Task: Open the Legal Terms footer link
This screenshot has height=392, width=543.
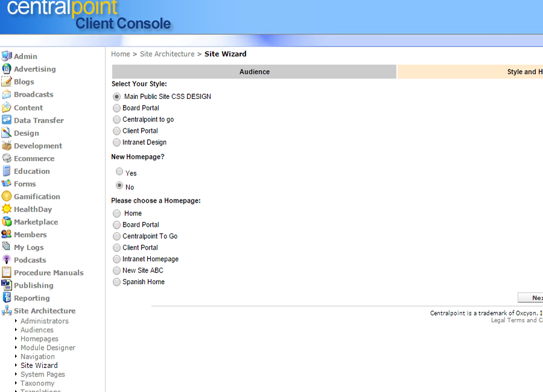Action: click(x=507, y=320)
